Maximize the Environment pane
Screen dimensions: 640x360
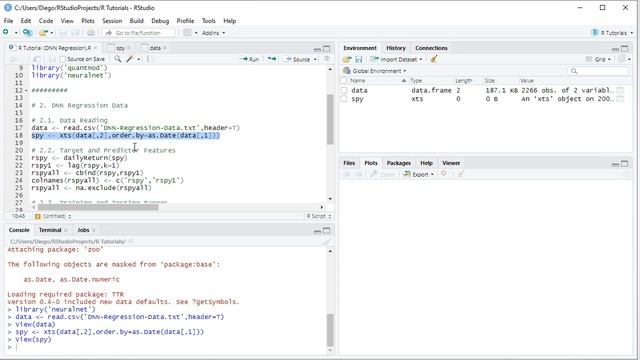[x=625, y=49]
